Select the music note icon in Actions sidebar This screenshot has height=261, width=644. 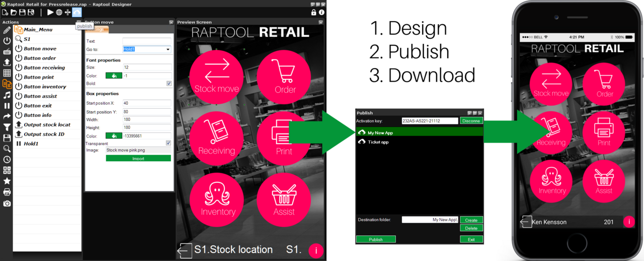click(7, 95)
